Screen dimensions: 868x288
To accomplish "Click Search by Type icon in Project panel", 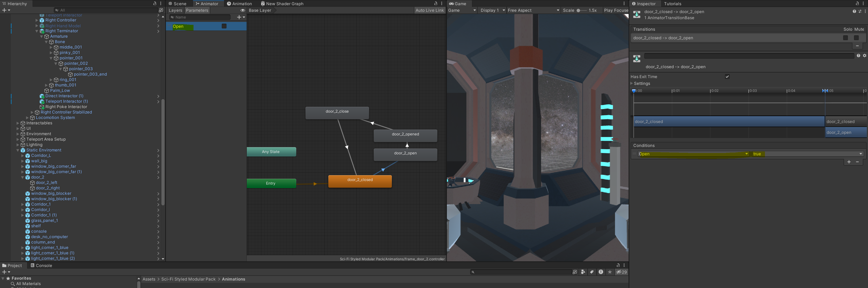I will pyautogui.click(x=583, y=272).
